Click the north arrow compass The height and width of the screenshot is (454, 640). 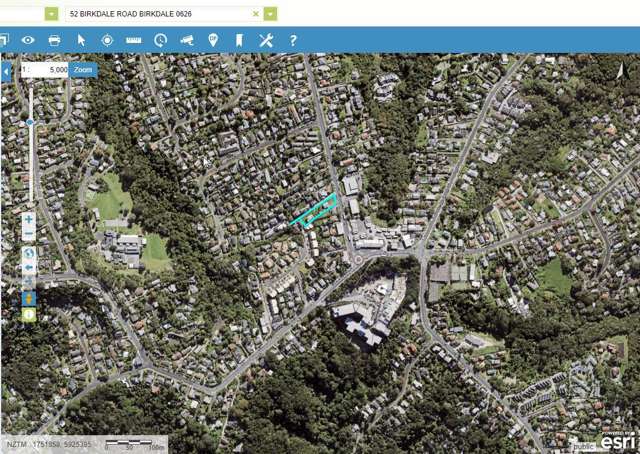(622, 71)
